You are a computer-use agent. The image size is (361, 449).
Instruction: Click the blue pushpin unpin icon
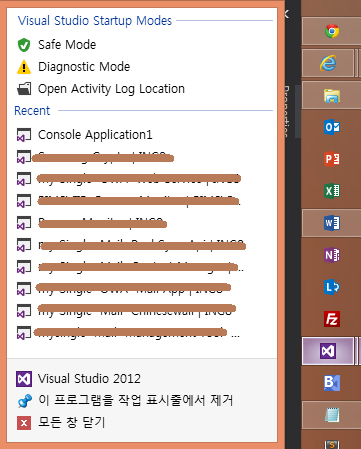[x=25, y=401]
